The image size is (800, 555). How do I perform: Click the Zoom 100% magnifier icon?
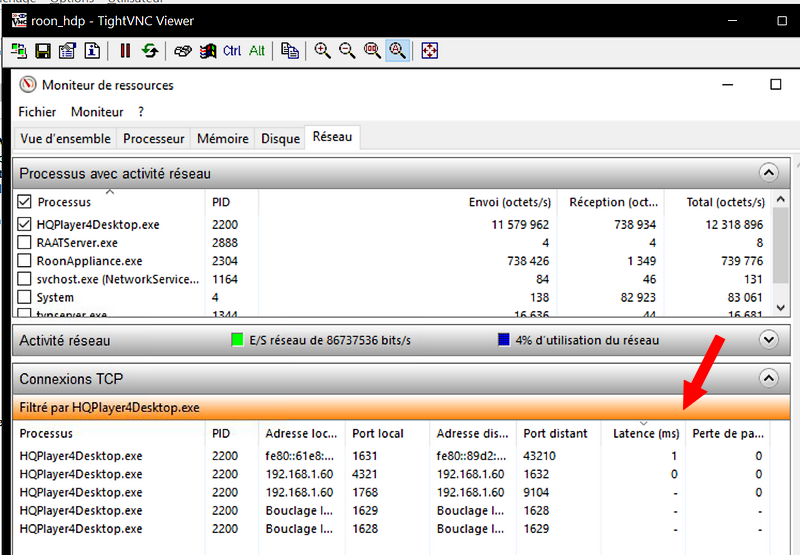tap(372, 51)
